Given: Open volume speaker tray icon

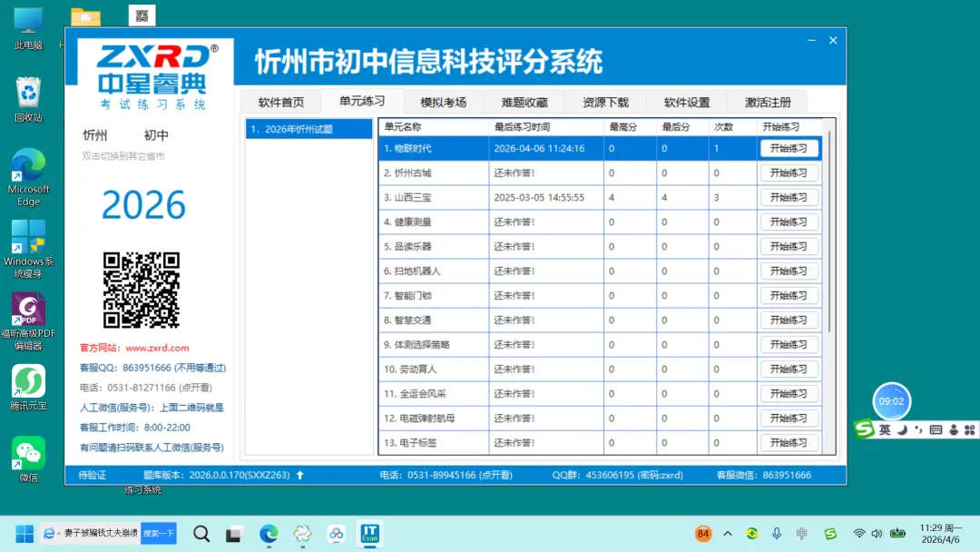Looking at the screenshot, I should [877, 534].
